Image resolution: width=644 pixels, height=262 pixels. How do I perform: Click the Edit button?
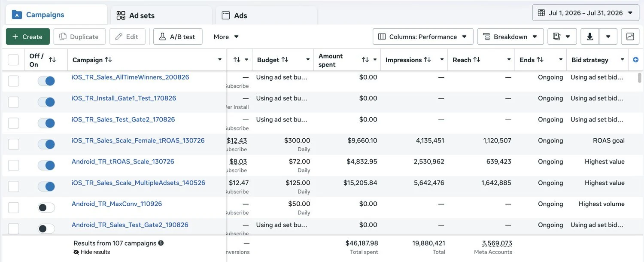pos(128,37)
